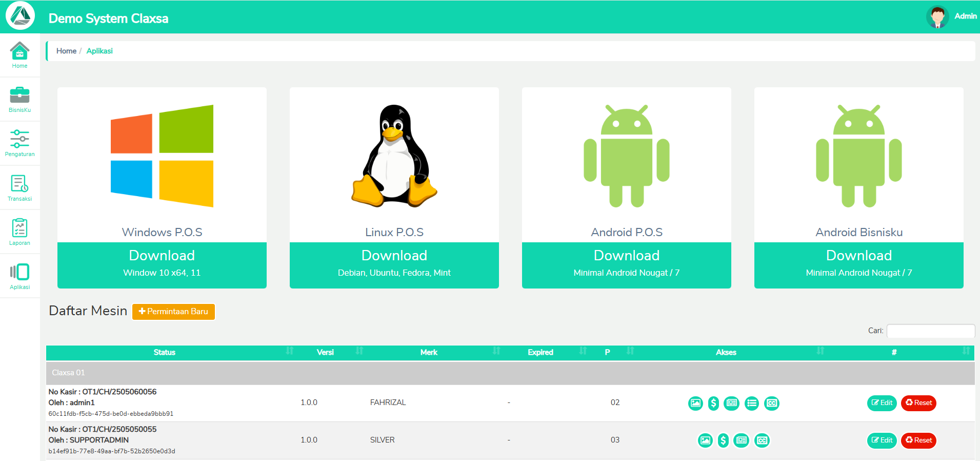Go to Home in the sidebar
This screenshot has width=980, height=461.
[x=19, y=55]
